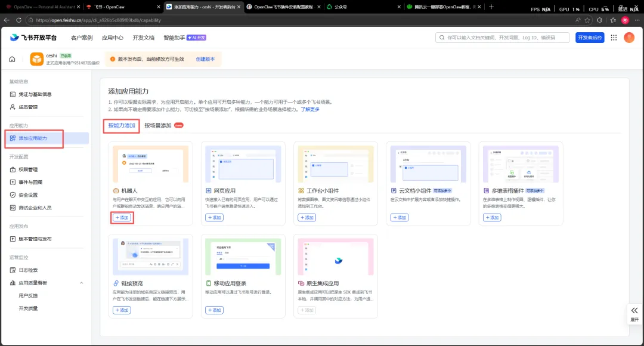
Task: Switch to 按能力添加 tab
Action: coord(122,125)
